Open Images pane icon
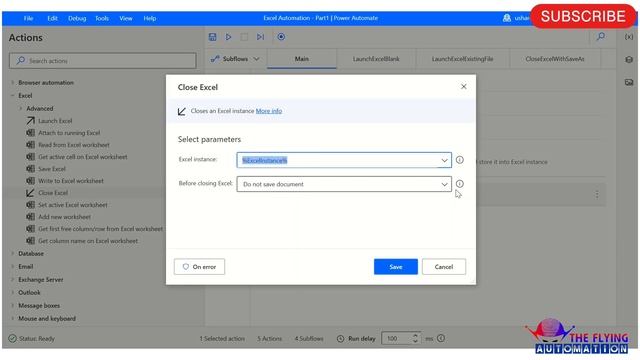Image resolution: width=640 pixels, height=360 pixels. (629, 82)
